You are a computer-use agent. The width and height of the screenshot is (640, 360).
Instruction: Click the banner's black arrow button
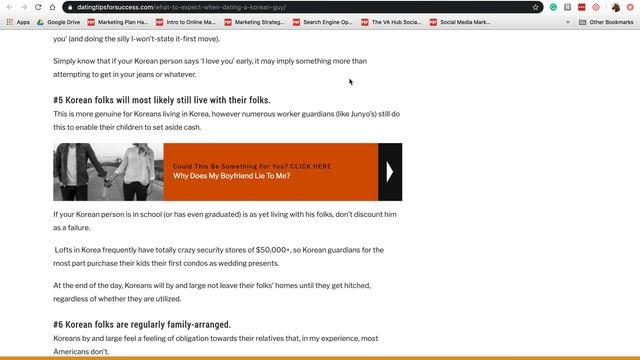point(390,172)
